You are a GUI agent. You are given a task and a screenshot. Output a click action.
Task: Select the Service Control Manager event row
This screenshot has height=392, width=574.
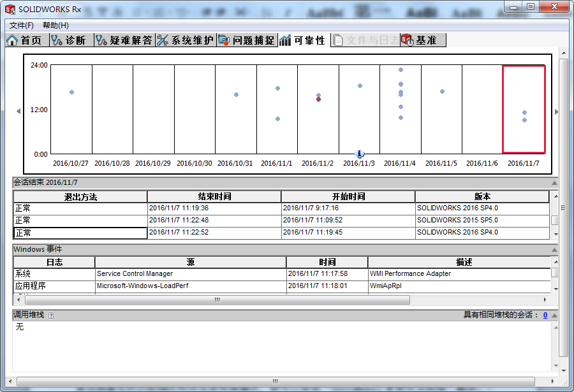coord(283,274)
